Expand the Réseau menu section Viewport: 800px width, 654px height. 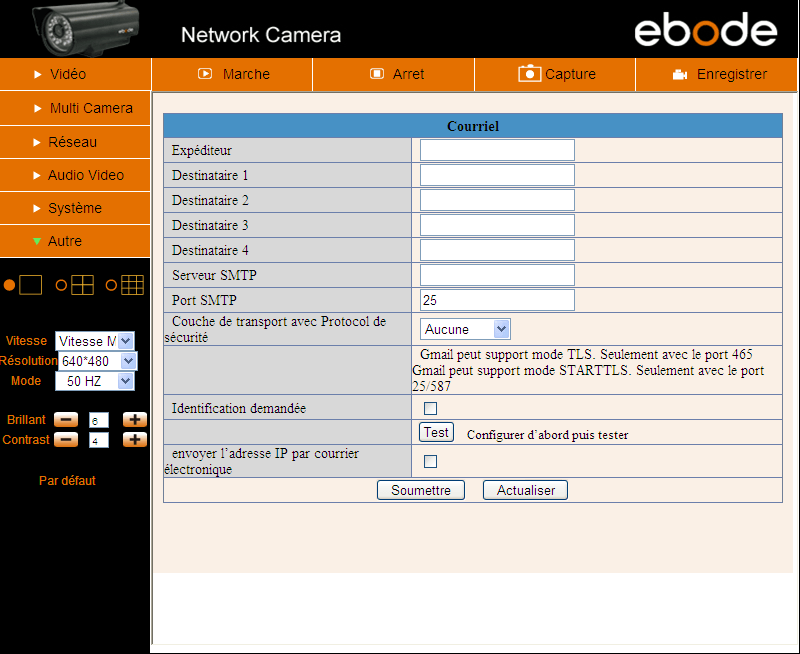[x=75, y=142]
